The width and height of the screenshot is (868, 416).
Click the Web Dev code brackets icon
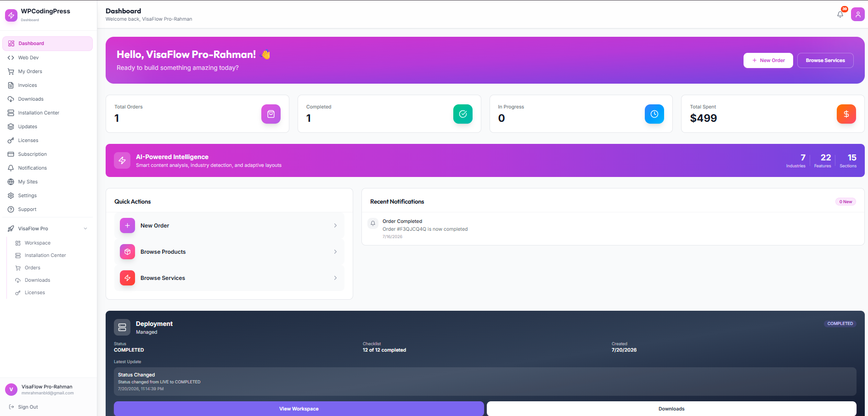pos(11,58)
